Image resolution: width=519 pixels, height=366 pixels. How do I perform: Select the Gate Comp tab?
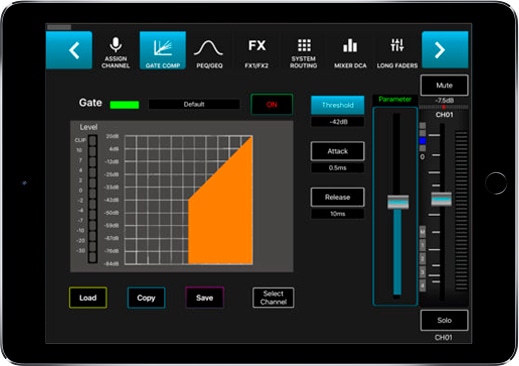[163, 50]
